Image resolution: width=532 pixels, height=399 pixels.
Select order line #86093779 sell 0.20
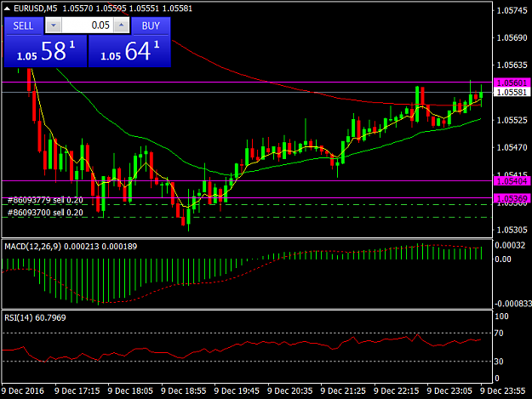(x=45, y=200)
